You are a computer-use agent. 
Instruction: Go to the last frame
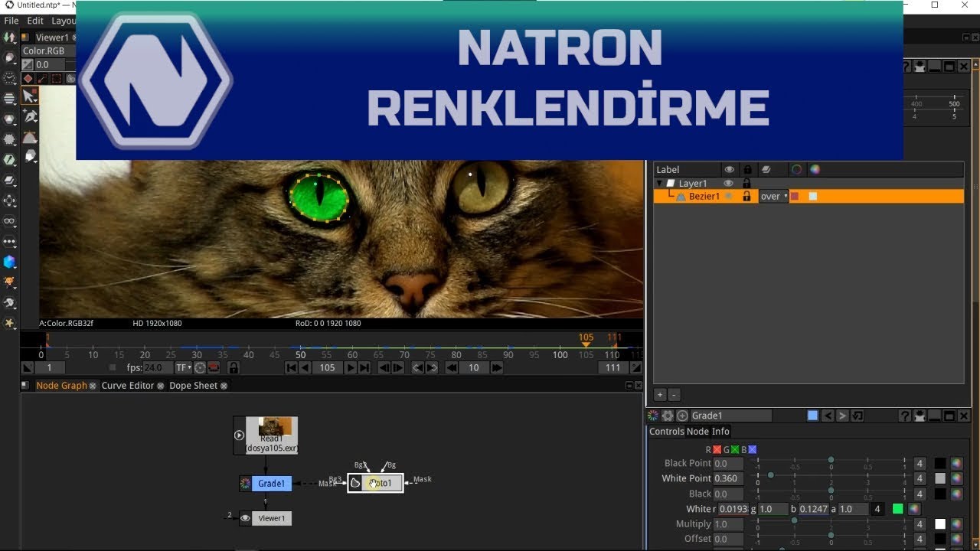point(364,368)
